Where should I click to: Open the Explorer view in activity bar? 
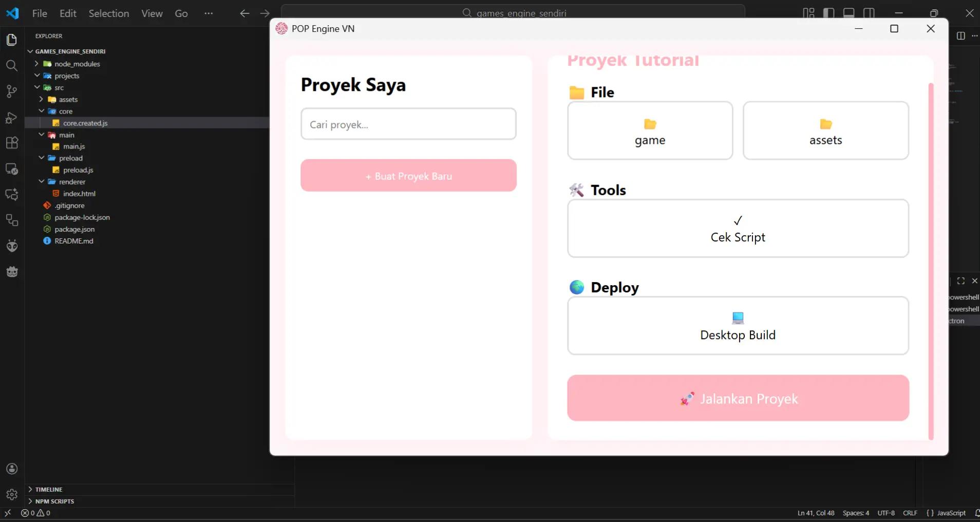[12, 40]
